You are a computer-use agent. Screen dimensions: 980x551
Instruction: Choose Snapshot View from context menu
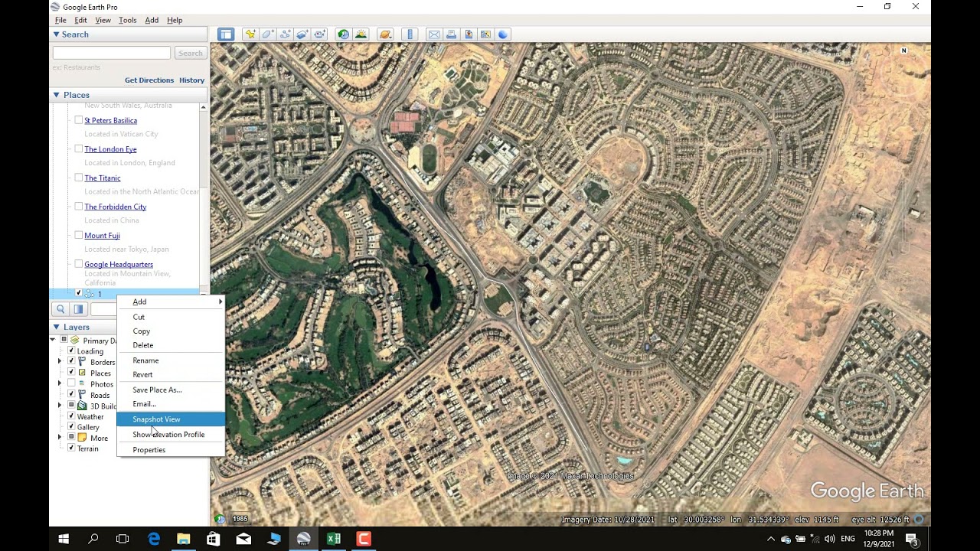[171, 419]
